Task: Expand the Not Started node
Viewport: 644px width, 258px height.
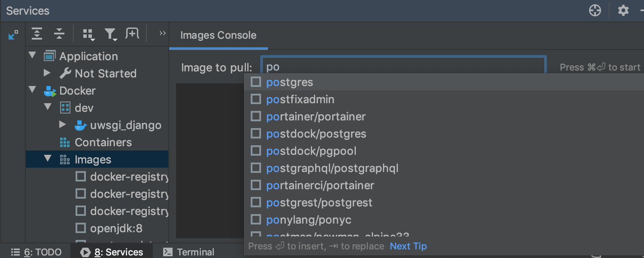Action: click(48, 73)
